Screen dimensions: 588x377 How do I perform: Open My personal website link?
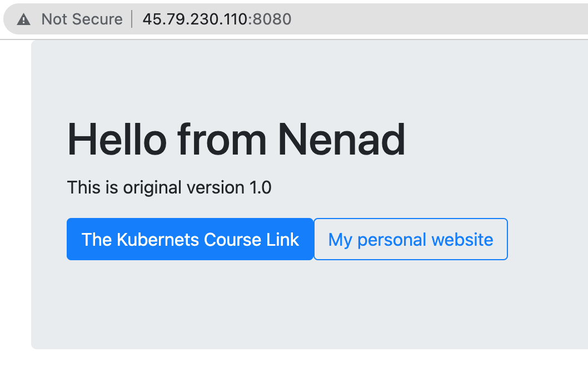click(x=411, y=239)
